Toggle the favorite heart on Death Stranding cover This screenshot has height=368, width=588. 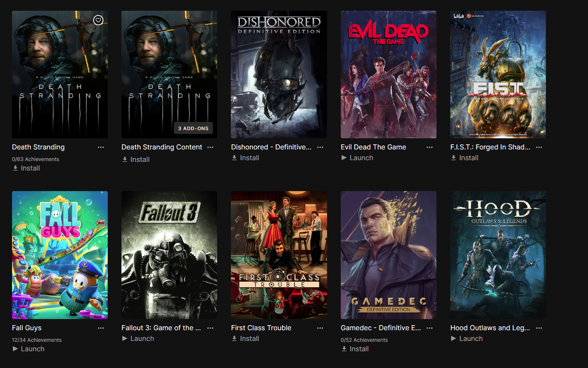[98, 20]
